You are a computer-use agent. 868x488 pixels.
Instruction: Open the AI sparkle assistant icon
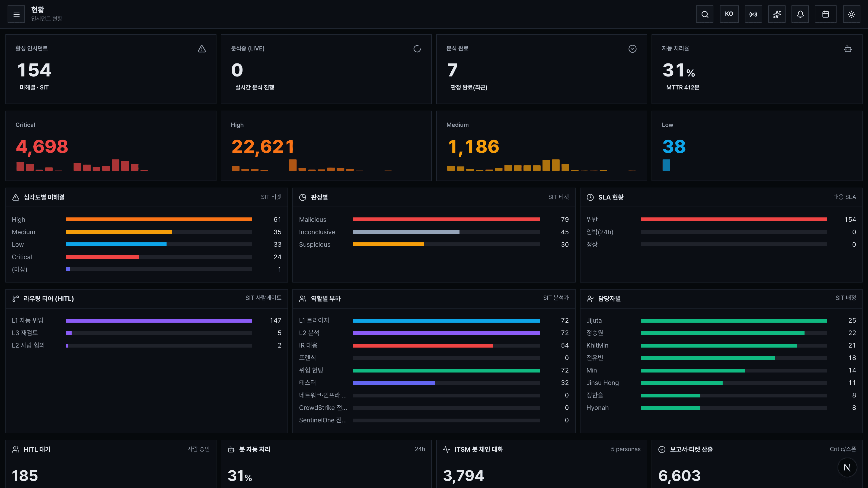coord(777,14)
